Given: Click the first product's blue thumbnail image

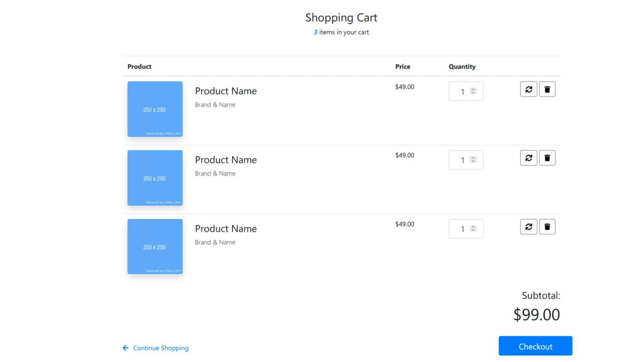Looking at the screenshot, I should tap(154, 109).
